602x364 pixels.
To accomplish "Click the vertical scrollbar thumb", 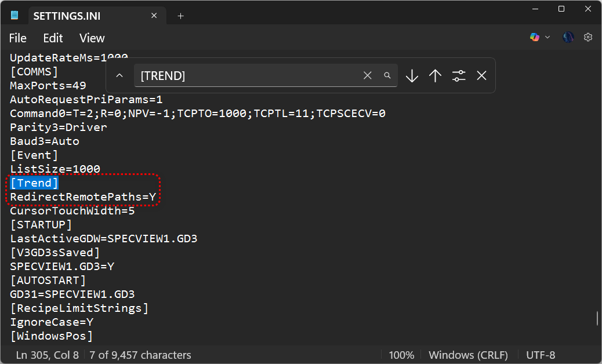I will (597, 319).
